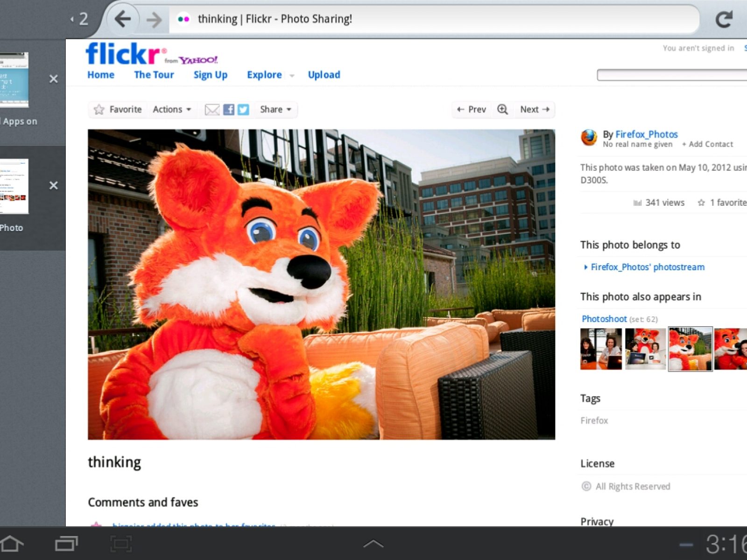This screenshot has height=560, width=747.
Task: Open the Actions dropdown
Action: tap(172, 109)
